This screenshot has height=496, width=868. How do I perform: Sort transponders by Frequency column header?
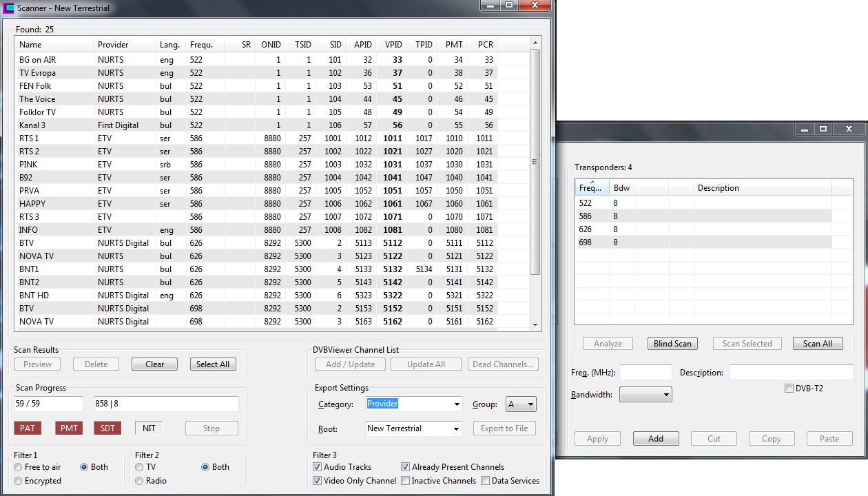click(x=592, y=187)
